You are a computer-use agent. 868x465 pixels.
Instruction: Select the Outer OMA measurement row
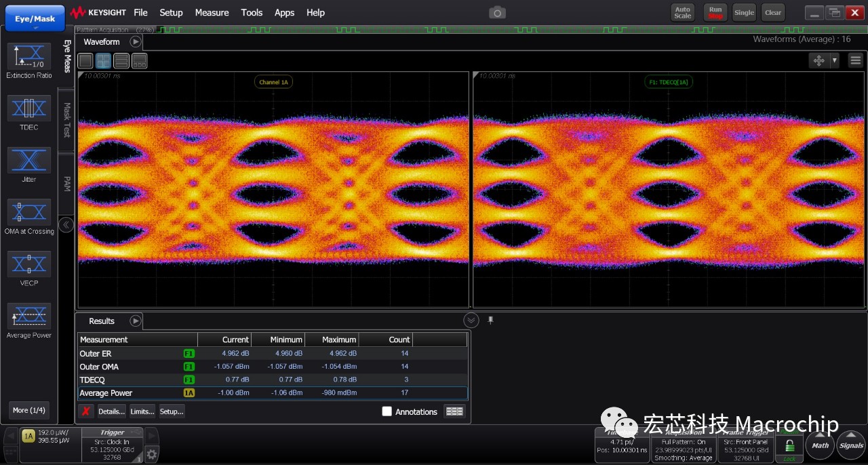pyautogui.click(x=273, y=367)
